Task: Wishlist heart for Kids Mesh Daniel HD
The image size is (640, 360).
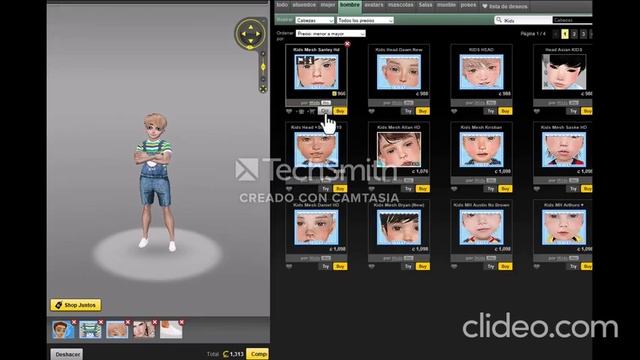Action: tap(289, 266)
